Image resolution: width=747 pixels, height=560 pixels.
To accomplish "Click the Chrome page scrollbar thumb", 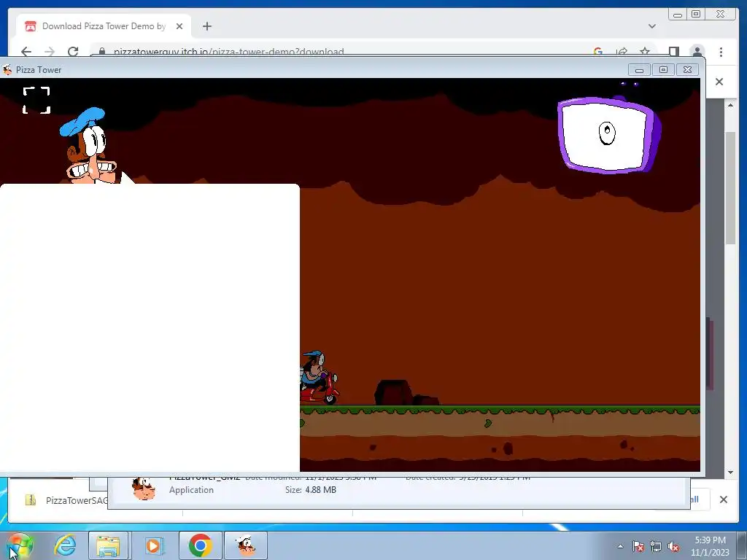I will point(730,188).
